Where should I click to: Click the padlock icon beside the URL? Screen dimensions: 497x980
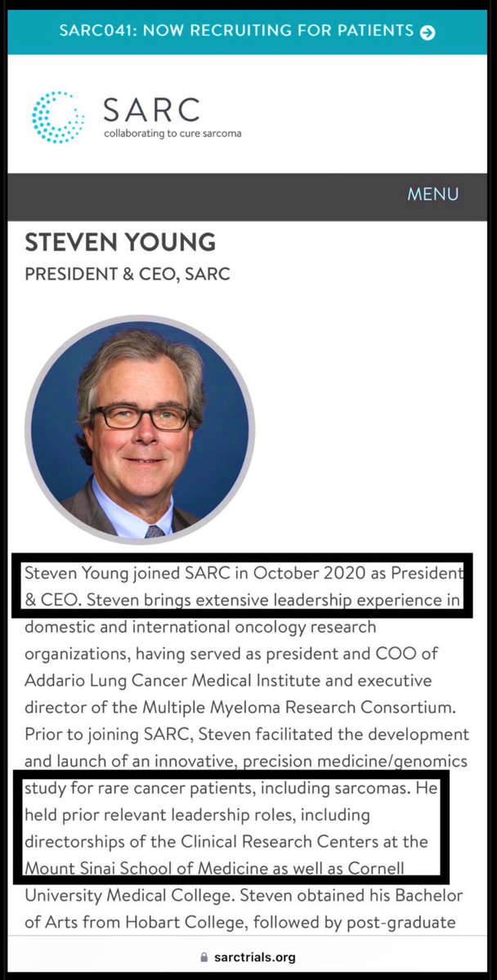(204, 956)
